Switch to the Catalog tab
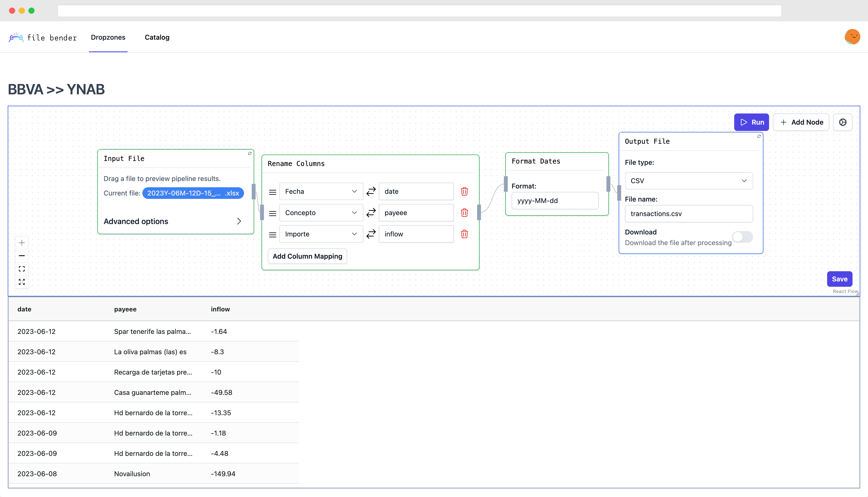Viewport: 868px width, 497px height. tap(157, 37)
